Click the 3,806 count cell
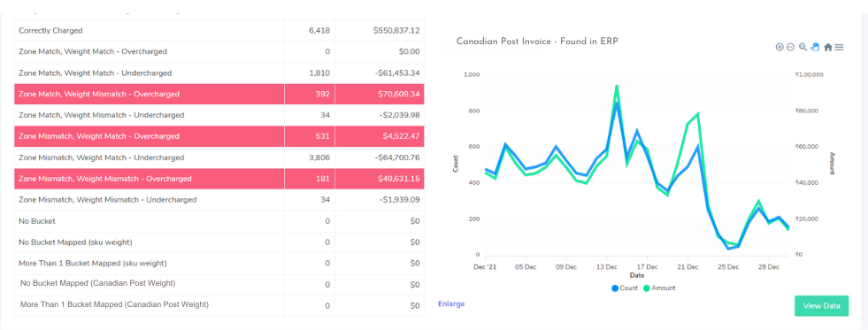Screen dimensions: 868x330 pyautogui.click(x=310, y=157)
